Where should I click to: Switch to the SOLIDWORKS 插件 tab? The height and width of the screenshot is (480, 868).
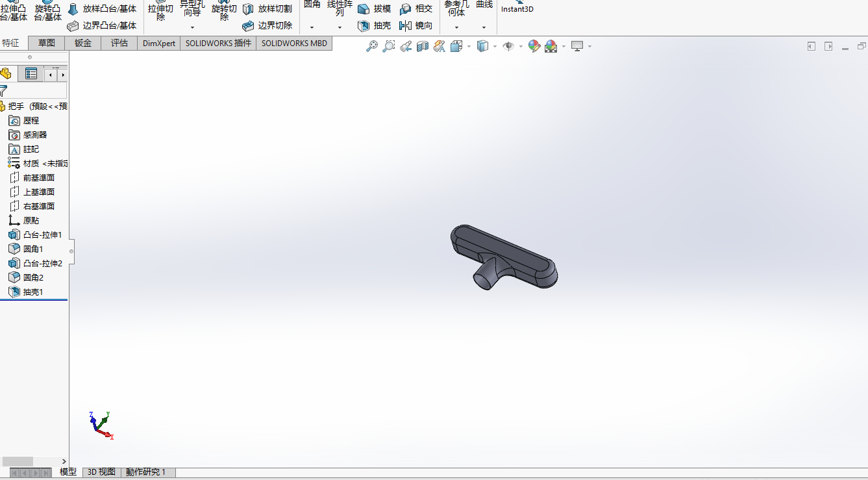click(218, 43)
